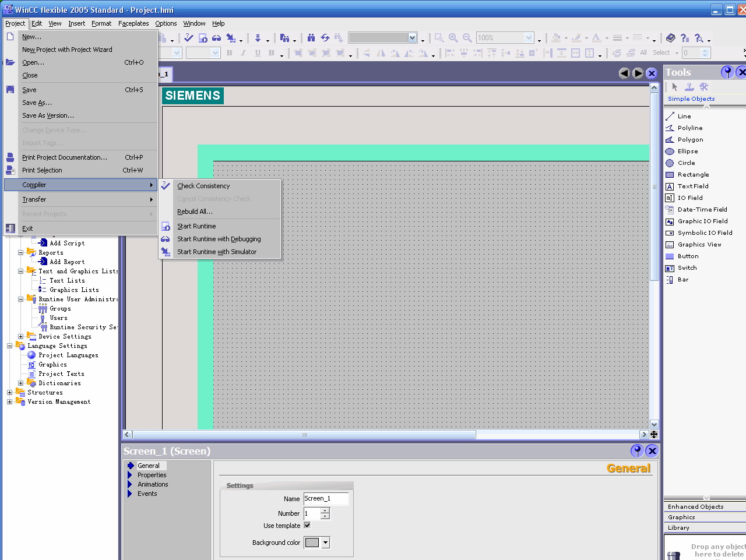Choose Check Consistency in Compiler submenu
The height and width of the screenshot is (560, 746).
pos(220,186)
